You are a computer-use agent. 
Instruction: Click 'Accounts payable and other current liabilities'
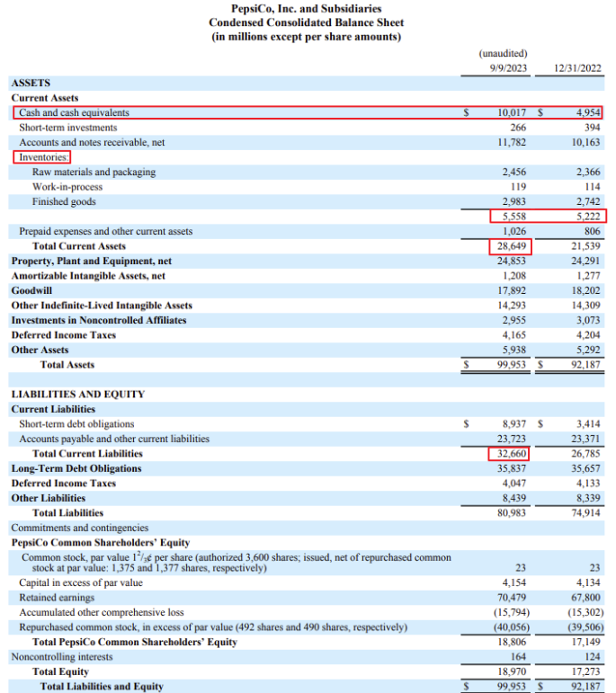point(114,439)
